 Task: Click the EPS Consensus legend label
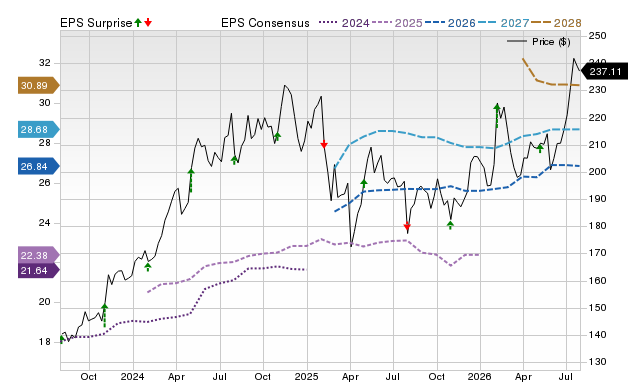(x=265, y=23)
